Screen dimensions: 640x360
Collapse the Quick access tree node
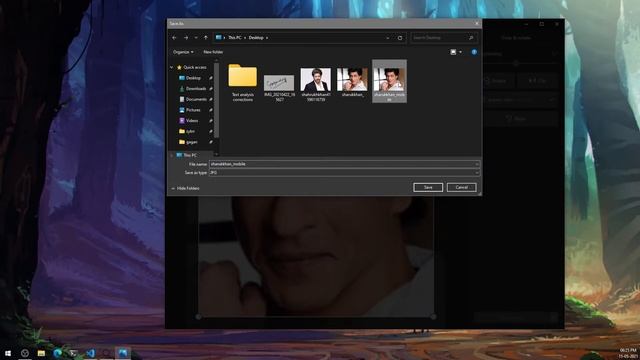pos(171,67)
